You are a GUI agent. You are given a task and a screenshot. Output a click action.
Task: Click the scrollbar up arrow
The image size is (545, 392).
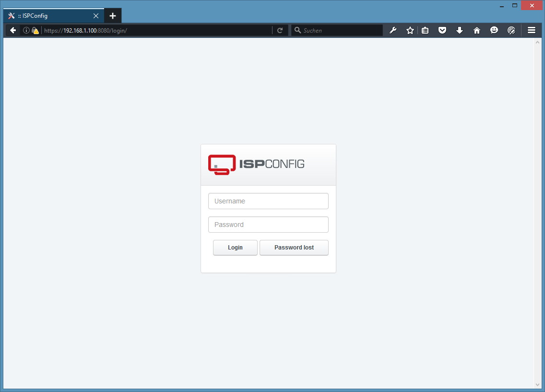click(x=538, y=42)
